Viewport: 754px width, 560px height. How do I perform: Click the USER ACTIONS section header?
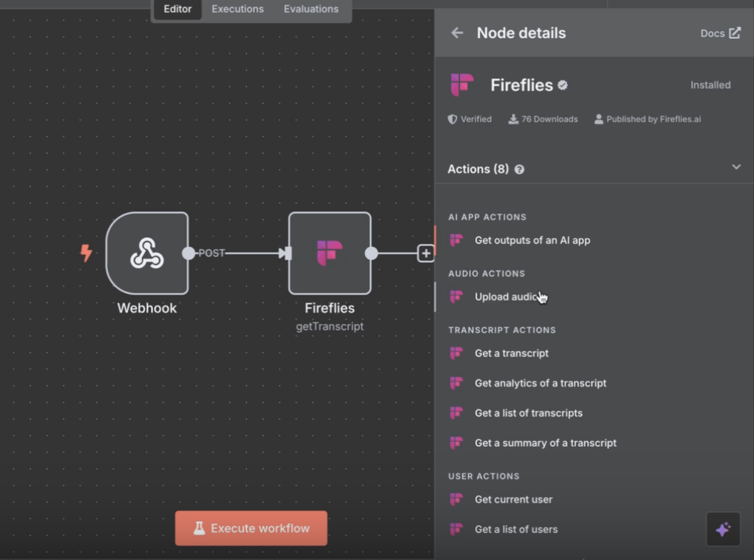[484, 476]
